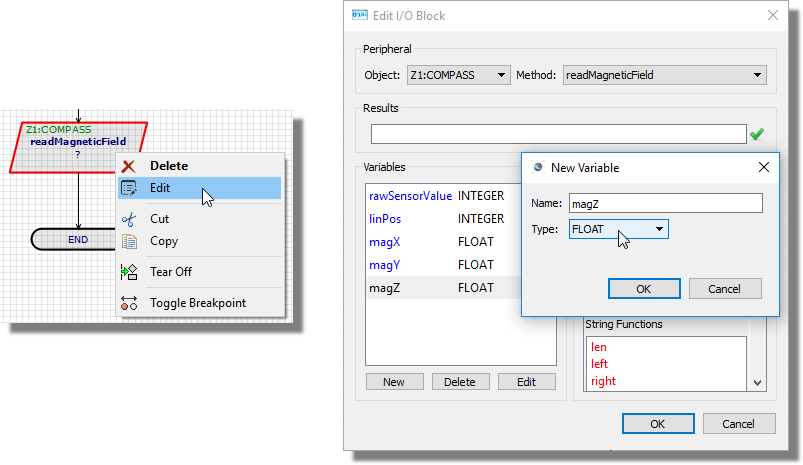Click the Name field containing magZ
The image size is (803, 465).
click(665, 203)
